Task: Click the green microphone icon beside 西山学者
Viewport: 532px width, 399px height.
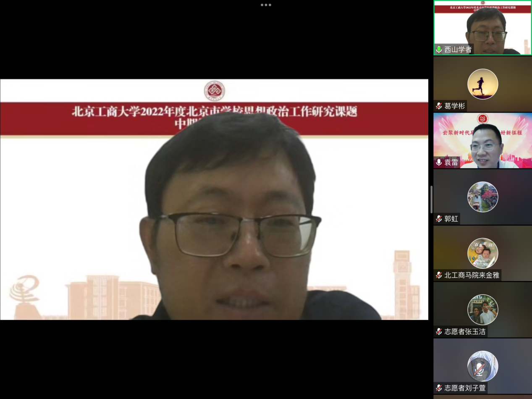Action: point(439,50)
